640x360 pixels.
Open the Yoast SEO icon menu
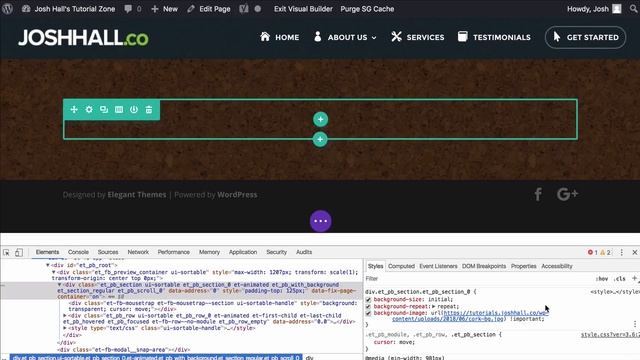coord(244,9)
